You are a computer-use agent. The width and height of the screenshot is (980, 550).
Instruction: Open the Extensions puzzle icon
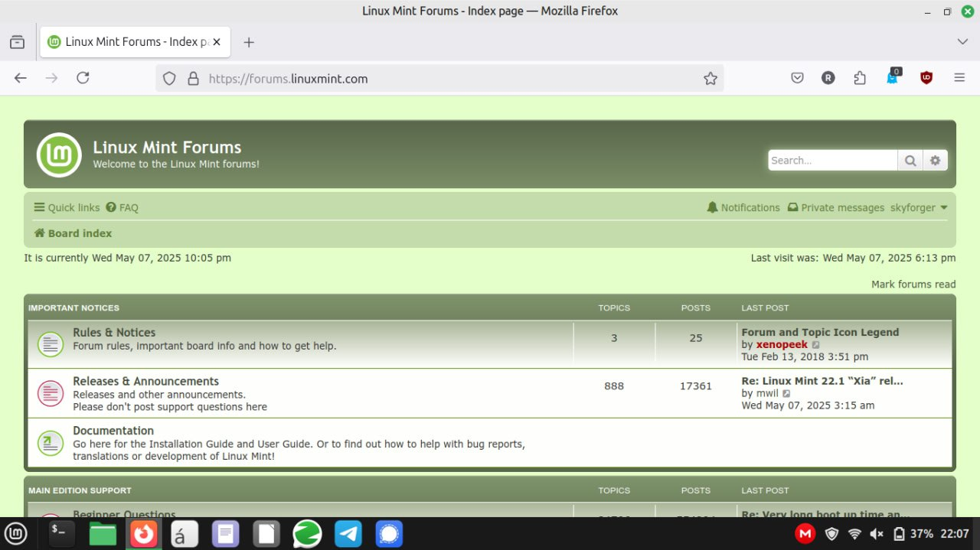pyautogui.click(x=860, y=78)
